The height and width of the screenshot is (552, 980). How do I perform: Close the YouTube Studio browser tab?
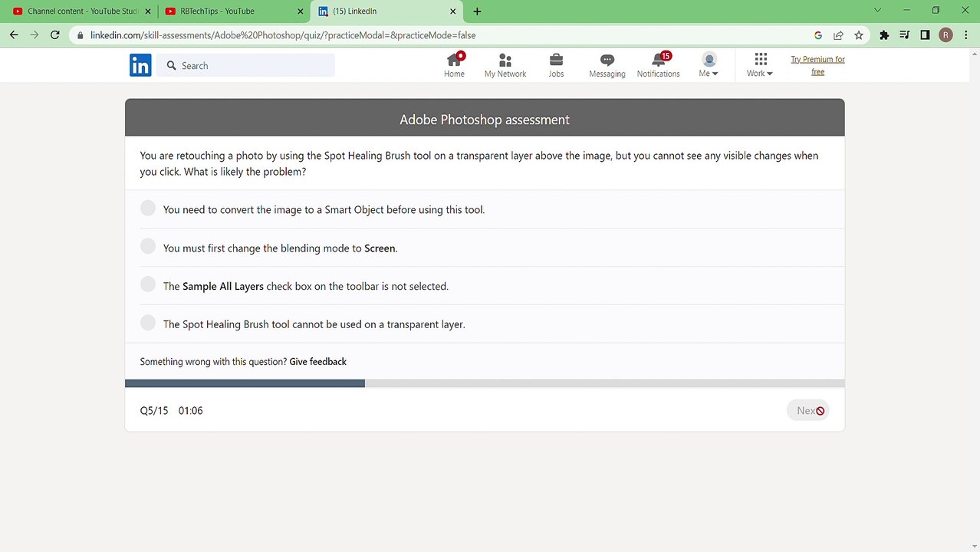pyautogui.click(x=148, y=11)
